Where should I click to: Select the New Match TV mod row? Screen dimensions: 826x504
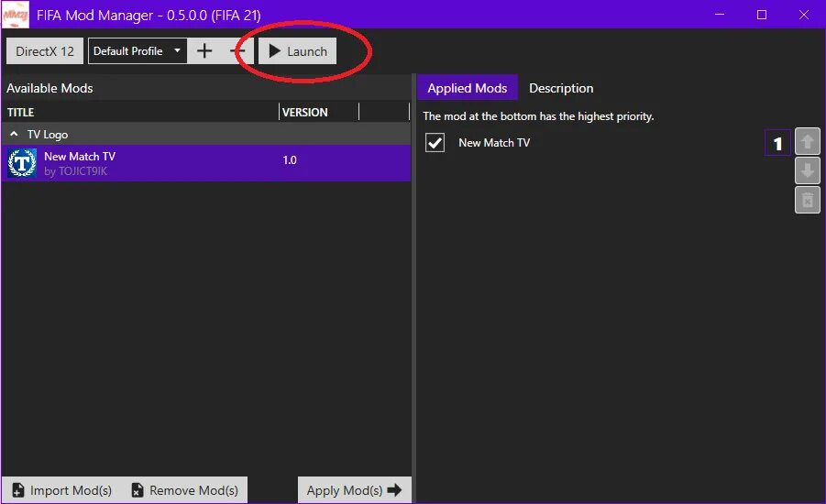(206, 163)
